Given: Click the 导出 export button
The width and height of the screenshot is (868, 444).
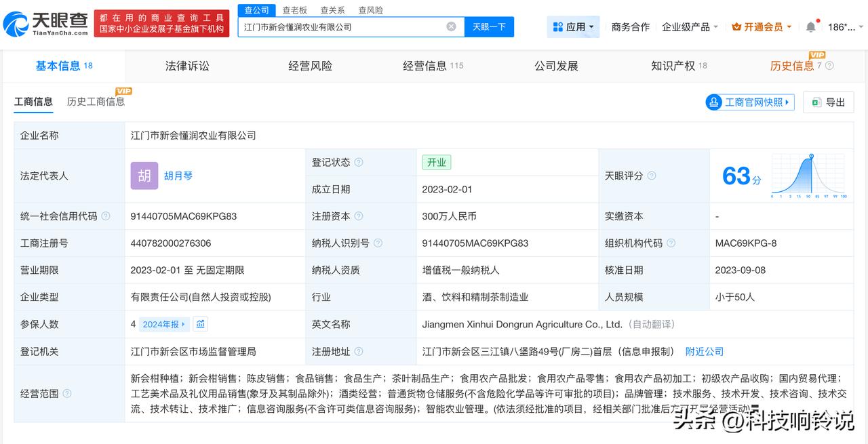Looking at the screenshot, I should (x=829, y=102).
